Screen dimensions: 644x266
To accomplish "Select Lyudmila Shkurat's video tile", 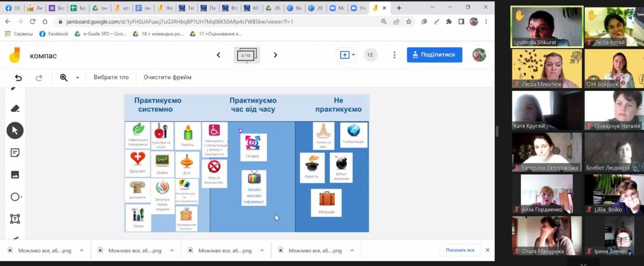I will coord(547,27).
